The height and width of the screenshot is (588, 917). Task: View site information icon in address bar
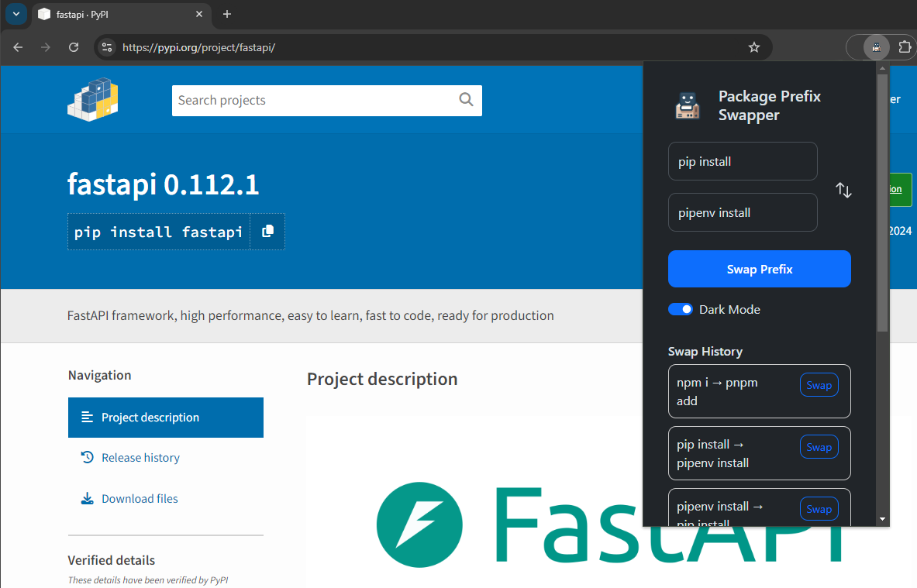tap(107, 47)
